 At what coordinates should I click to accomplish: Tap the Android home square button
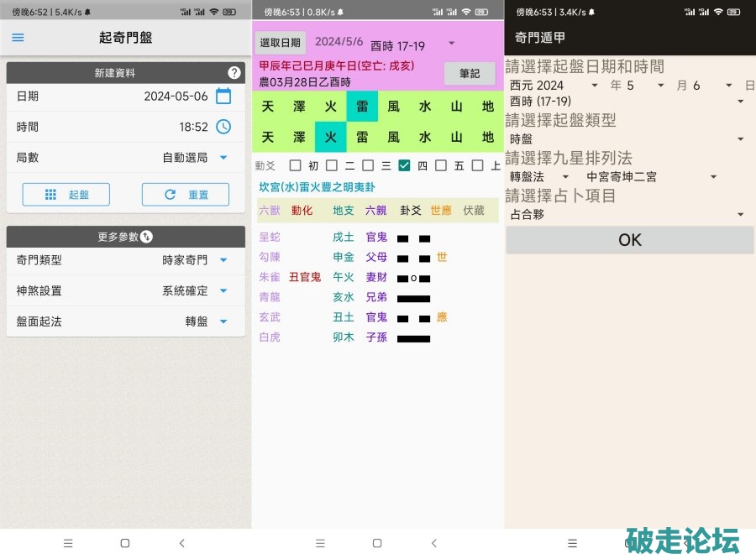(125, 543)
